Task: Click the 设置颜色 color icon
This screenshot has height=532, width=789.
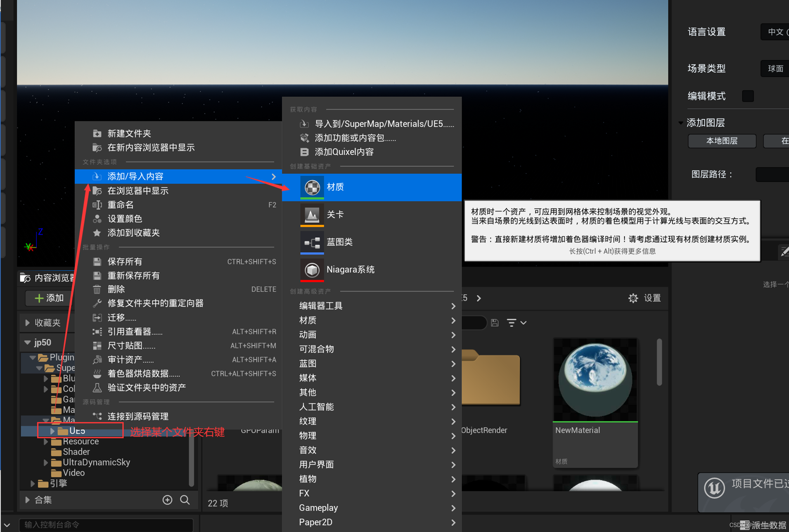Action: point(97,219)
